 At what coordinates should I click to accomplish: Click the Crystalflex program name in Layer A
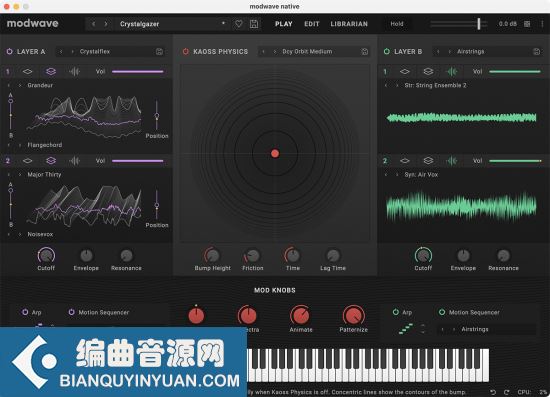click(x=95, y=52)
